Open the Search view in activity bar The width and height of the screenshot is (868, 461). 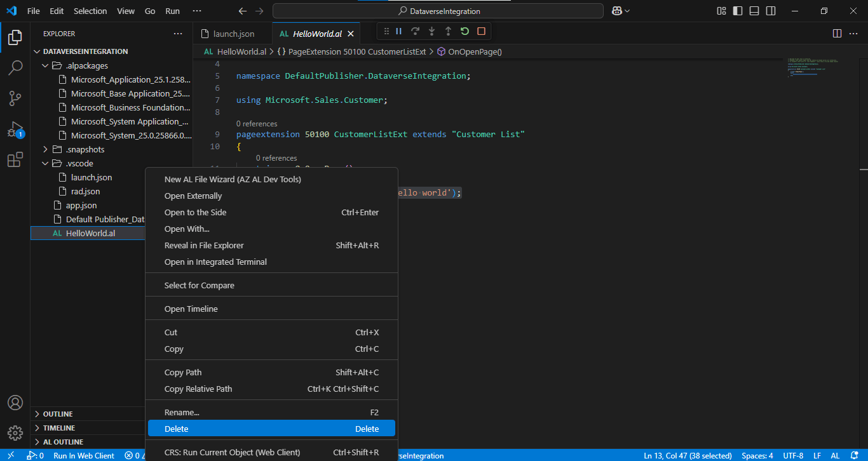coord(15,68)
